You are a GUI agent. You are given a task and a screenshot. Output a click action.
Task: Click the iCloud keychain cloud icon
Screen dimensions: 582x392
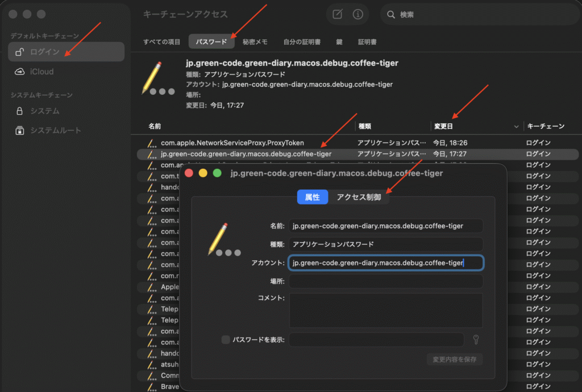[x=19, y=72]
